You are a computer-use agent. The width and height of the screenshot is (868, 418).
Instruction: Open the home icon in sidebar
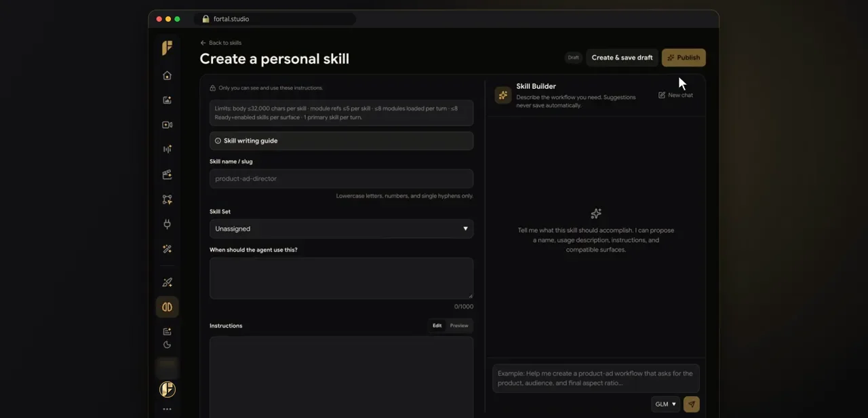coord(167,75)
